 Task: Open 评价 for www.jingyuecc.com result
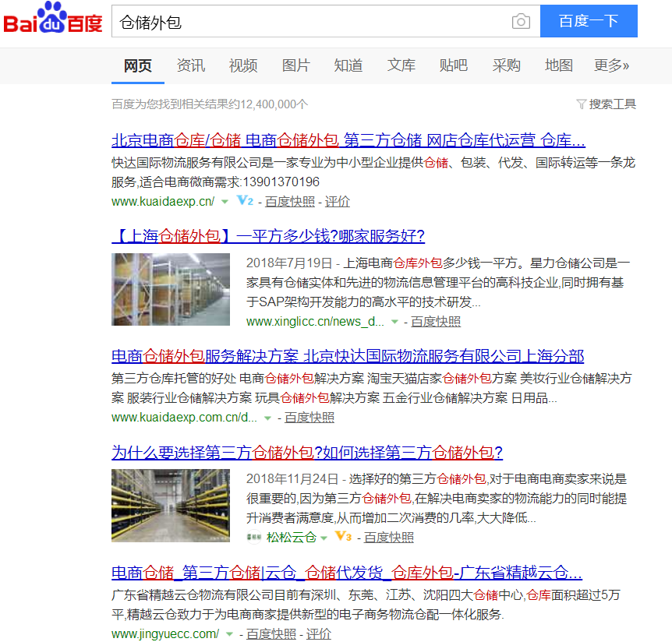pyautogui.click(x=318, y=633)
